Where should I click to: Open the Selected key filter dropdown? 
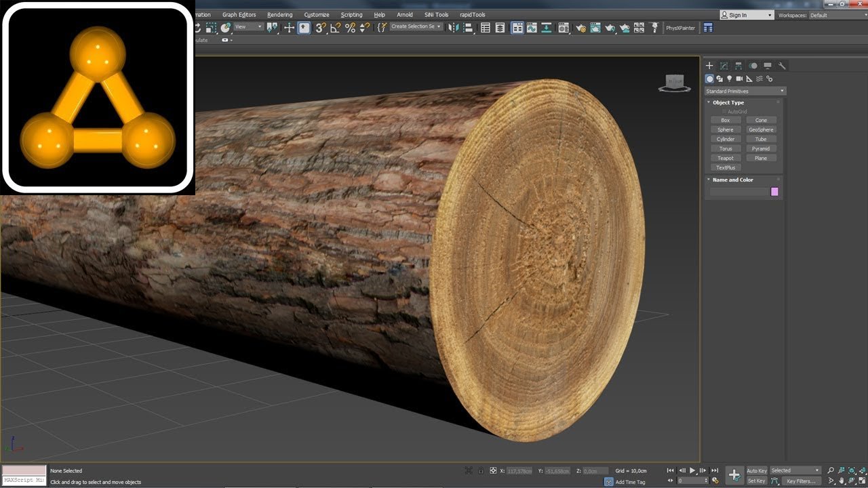[795, 470]
